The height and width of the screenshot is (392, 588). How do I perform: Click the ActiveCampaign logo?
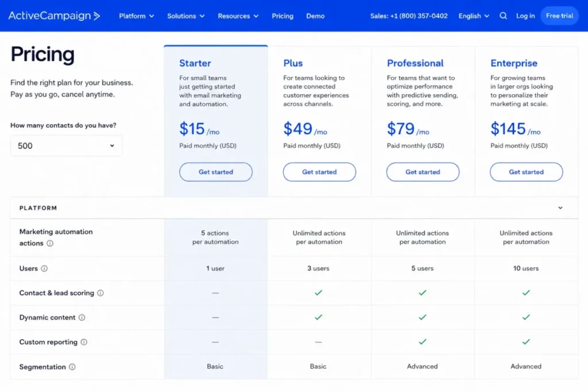pos(55,15)
